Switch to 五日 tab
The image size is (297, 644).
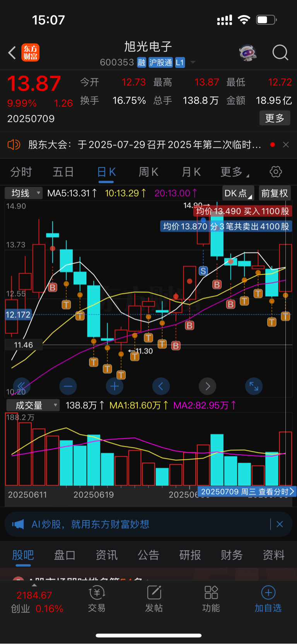(x=63, y=172)
